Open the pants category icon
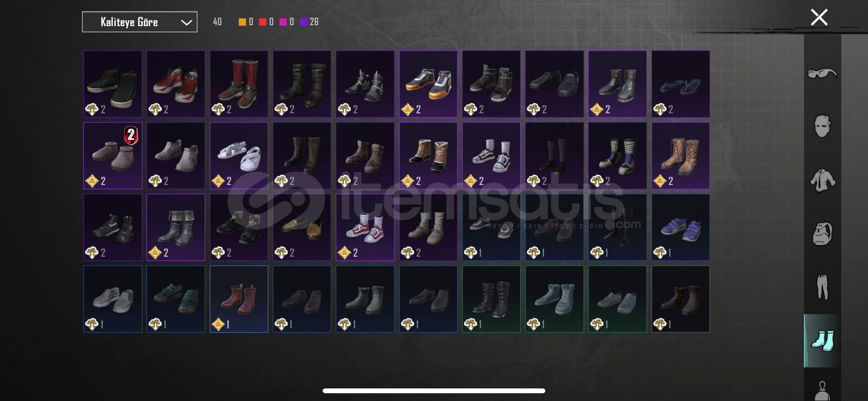The image size is (868, 401). (822, 287)
